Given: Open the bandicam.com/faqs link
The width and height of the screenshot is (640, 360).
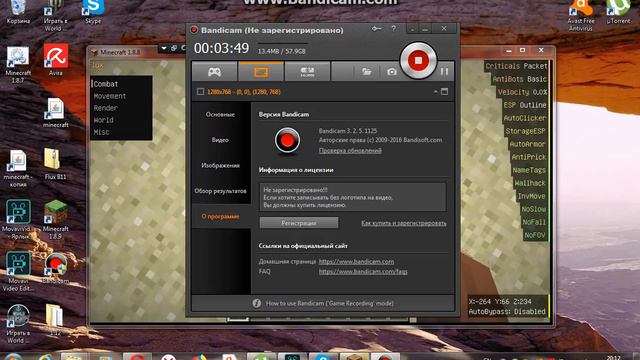Looking at the screenshot, I should (363, 271).
